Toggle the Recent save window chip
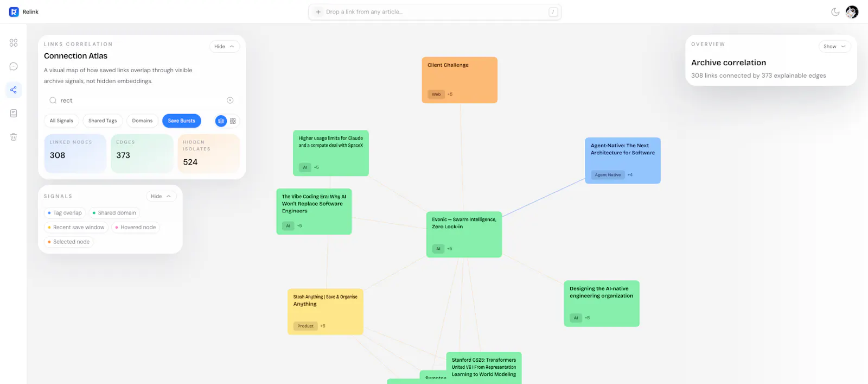 (76, 228)
